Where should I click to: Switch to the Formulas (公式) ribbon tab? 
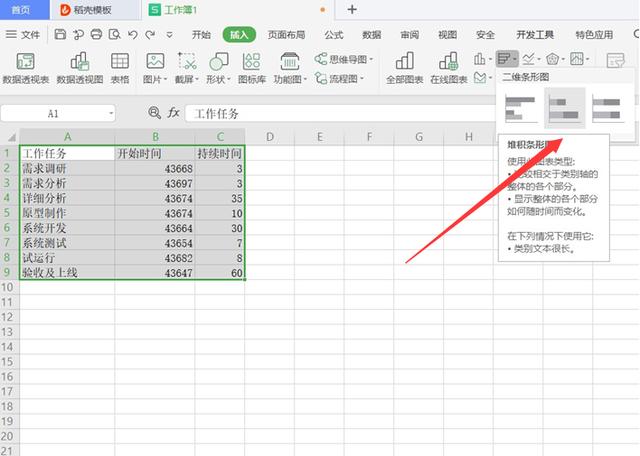coord(333,34)
